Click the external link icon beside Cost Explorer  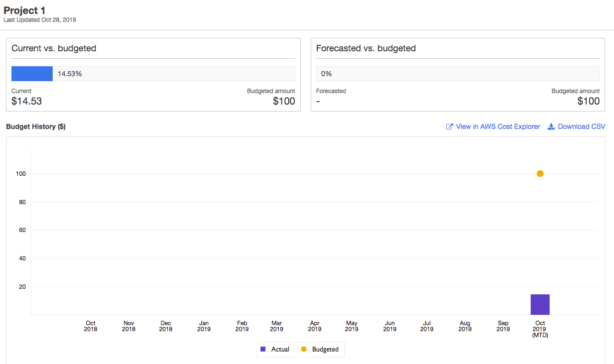(449, 127)
